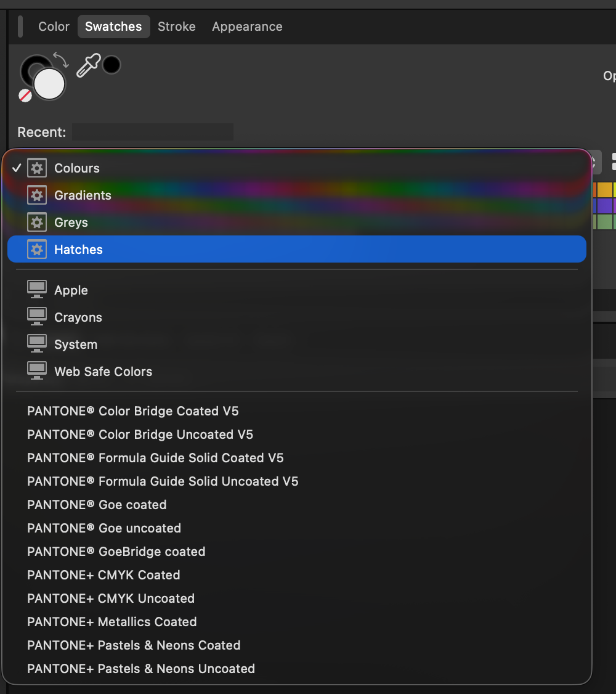616x694 pixels.
Task: Click the monitor icon beside System
Action: (37, 343)
